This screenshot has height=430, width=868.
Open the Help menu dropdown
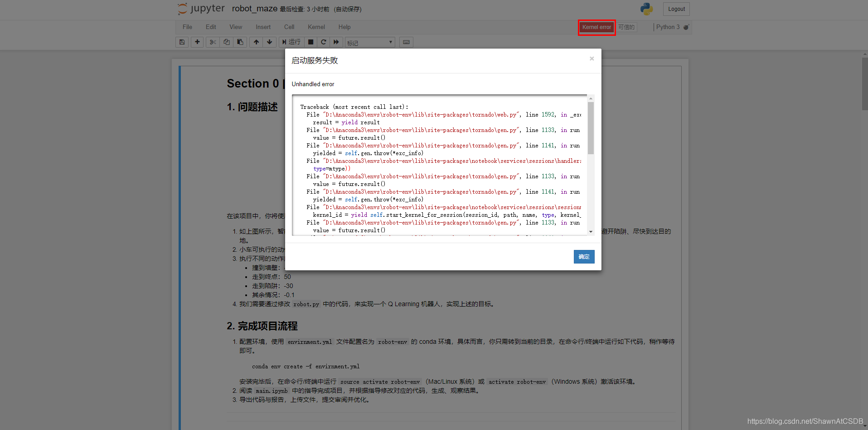pos(344,27)
